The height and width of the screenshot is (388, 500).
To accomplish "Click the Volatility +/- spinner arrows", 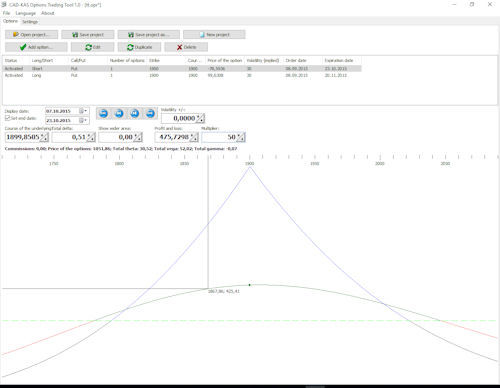I will 200,118.
